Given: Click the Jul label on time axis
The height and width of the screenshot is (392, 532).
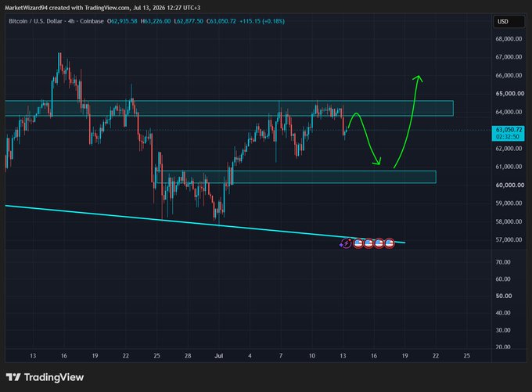Looking at the screenshot, I should (x=219, y=356).
